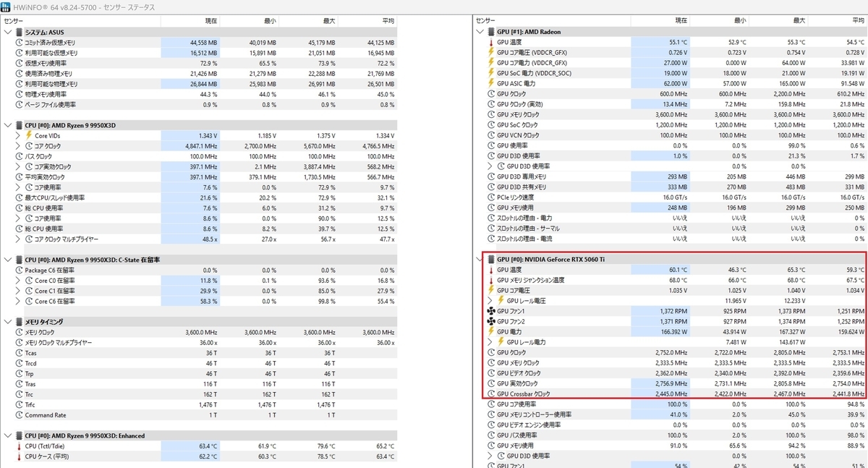This screenshot has height=468, width=868.
Task: Collapse the CPU [#0]: AMD Ryzen 9 9950X3D group
Action: coord(8,125)
